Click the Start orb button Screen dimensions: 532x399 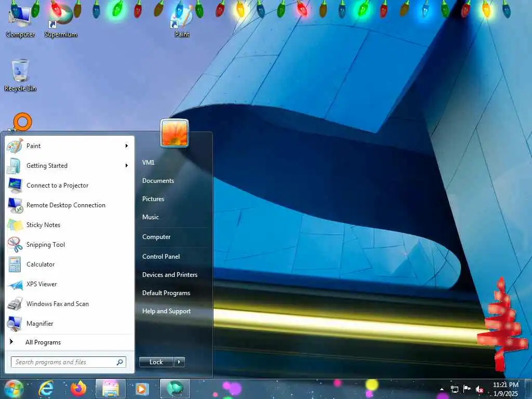[x=14, y=389]
